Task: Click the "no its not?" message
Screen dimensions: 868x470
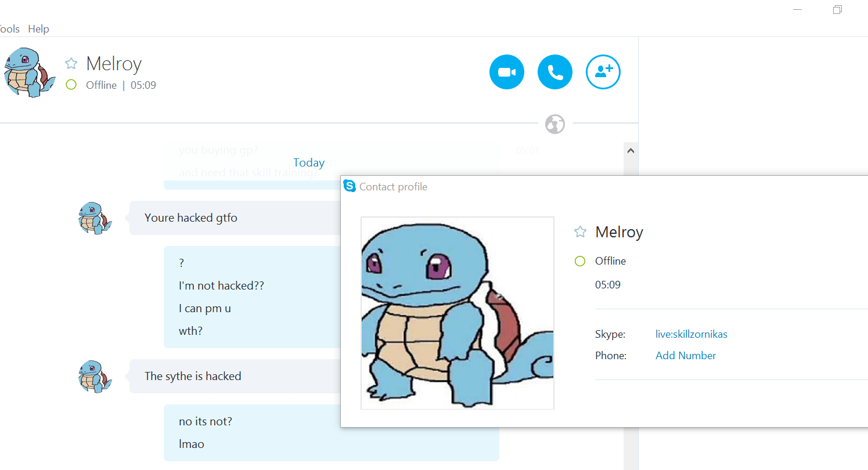Action: pos(206,421)
